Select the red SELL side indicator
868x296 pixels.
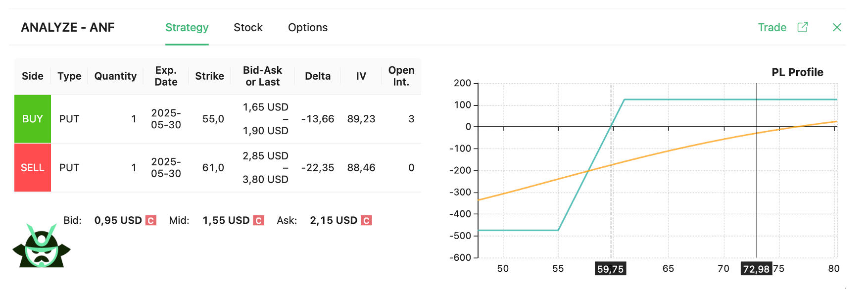32,167
